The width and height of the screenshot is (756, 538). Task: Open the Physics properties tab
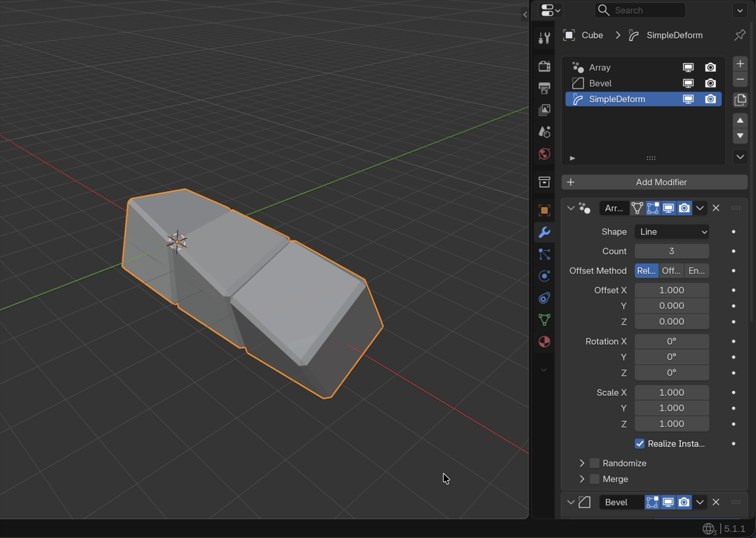coord(544,276)
